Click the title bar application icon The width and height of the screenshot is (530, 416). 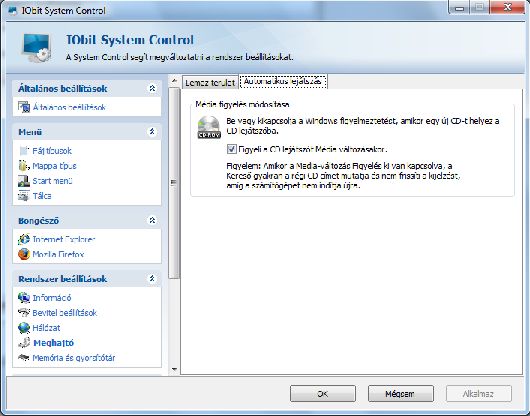tap(13, 10)
